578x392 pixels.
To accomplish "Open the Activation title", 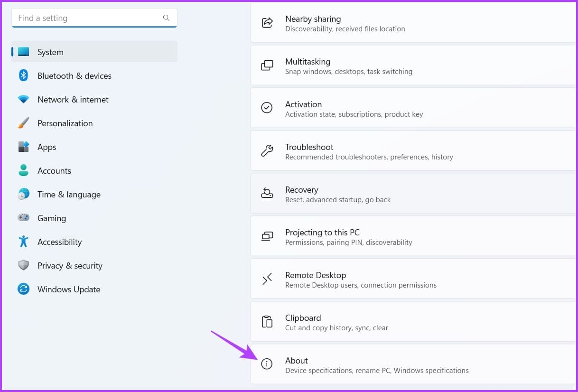I will click(303, 104).
